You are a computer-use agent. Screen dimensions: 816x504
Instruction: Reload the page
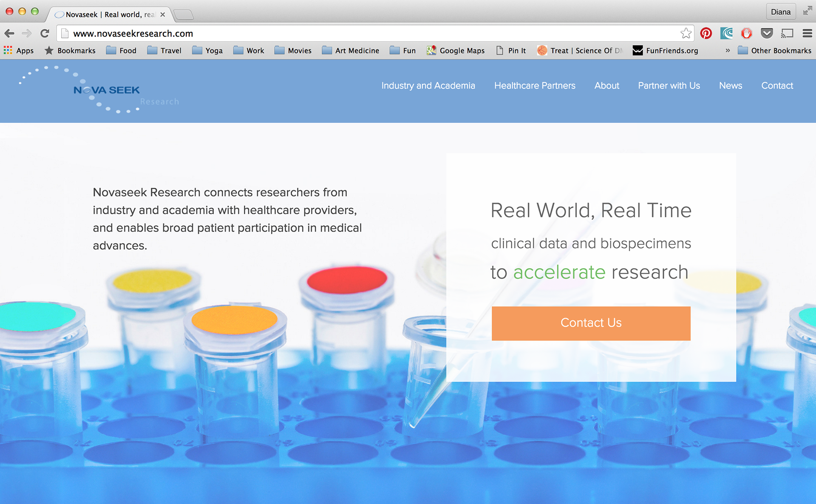tap(45, 33)
